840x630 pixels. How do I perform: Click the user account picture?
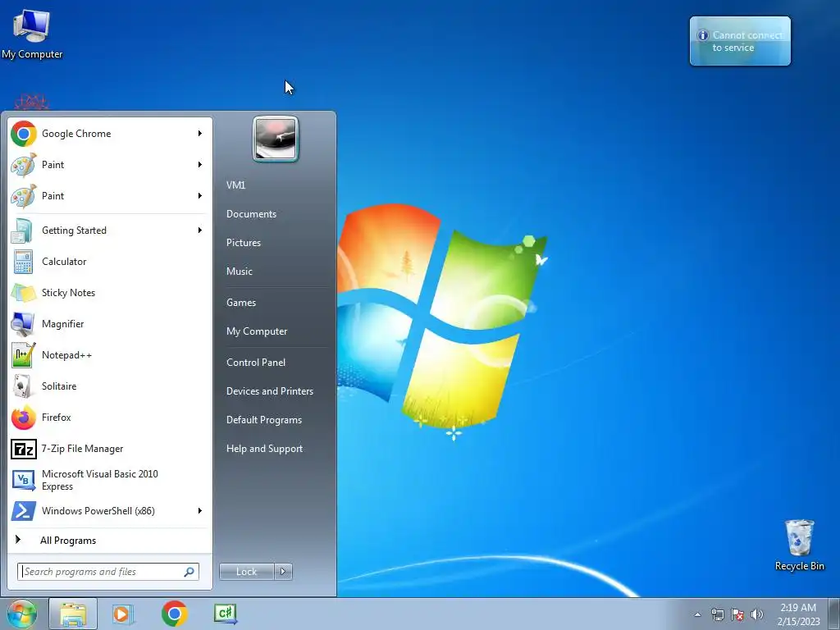coord(276,139)
